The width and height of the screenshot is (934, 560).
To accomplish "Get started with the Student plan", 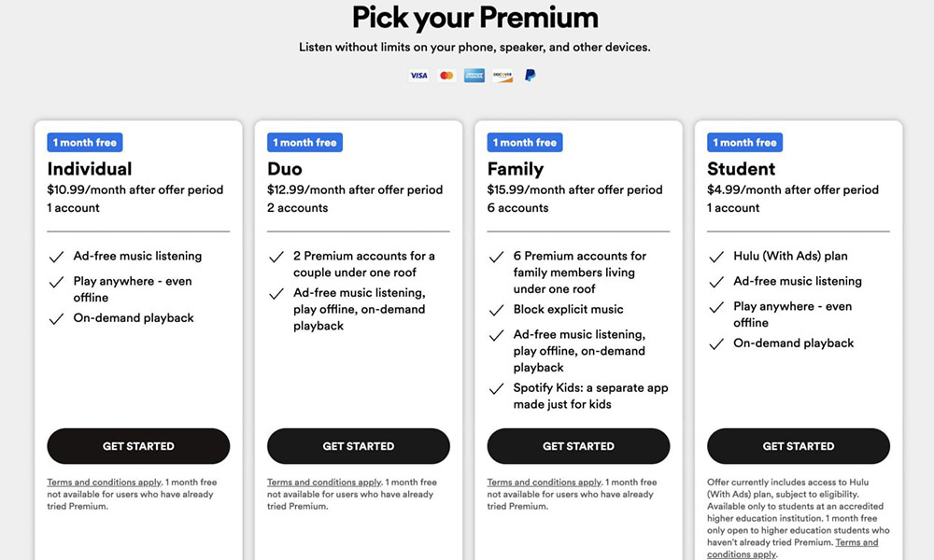I will (799, 446).
